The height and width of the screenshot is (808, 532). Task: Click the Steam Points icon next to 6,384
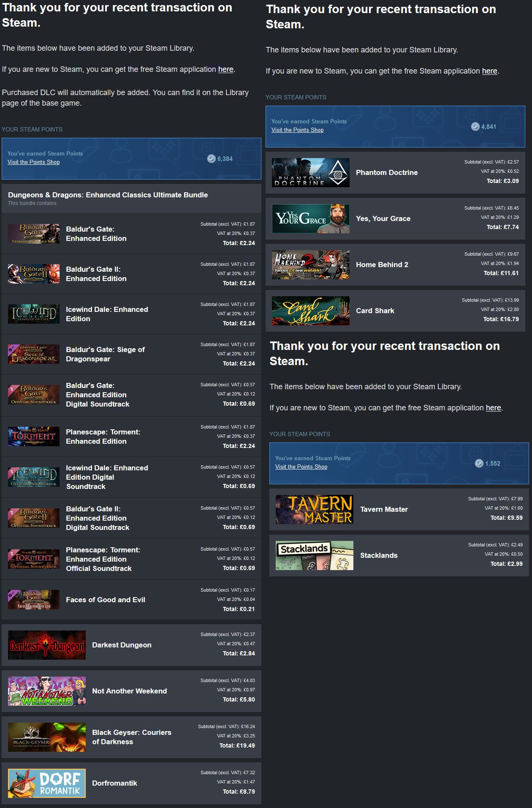(212, 158)
